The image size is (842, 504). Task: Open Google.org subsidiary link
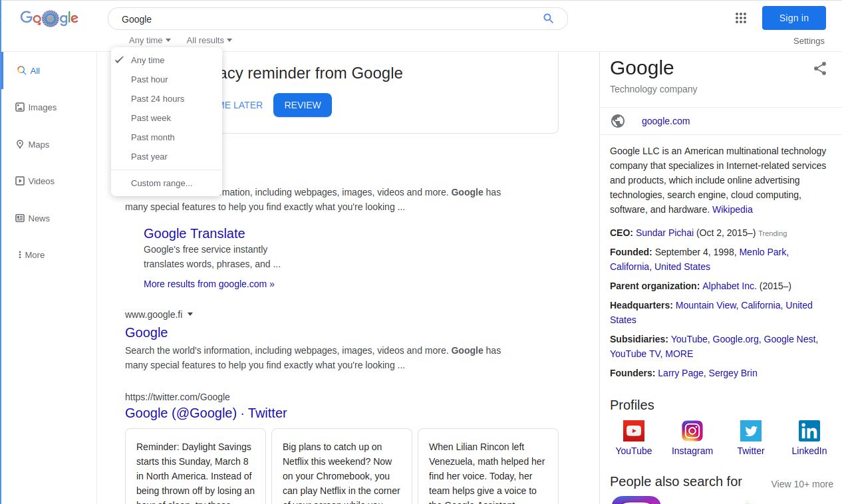click(x=736, y=339)
